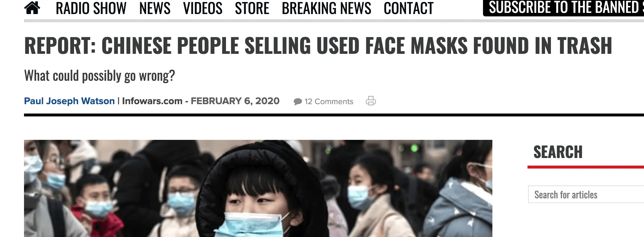Click the Infowars.com source text

pyautogui.click(x=152, y=101)
